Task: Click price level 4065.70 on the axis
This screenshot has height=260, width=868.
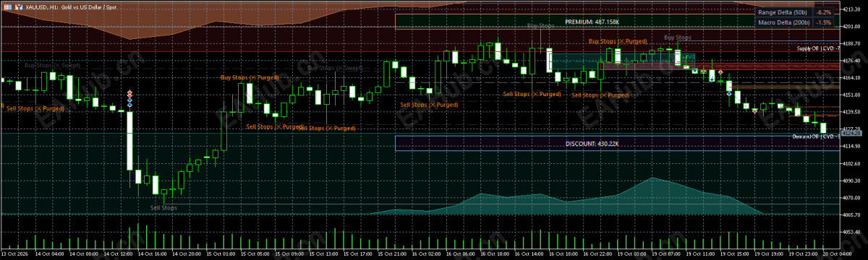Action: [851, 214]
